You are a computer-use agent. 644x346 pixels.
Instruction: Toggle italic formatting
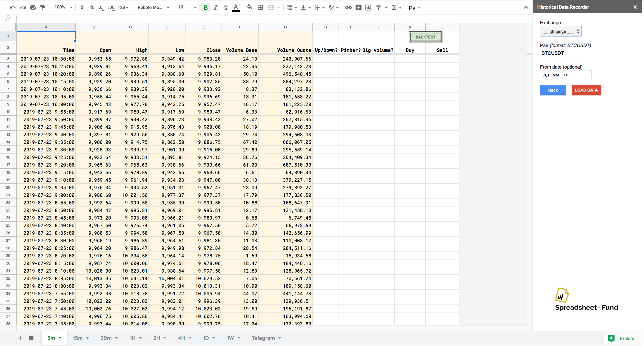click(x=216, y=8)
